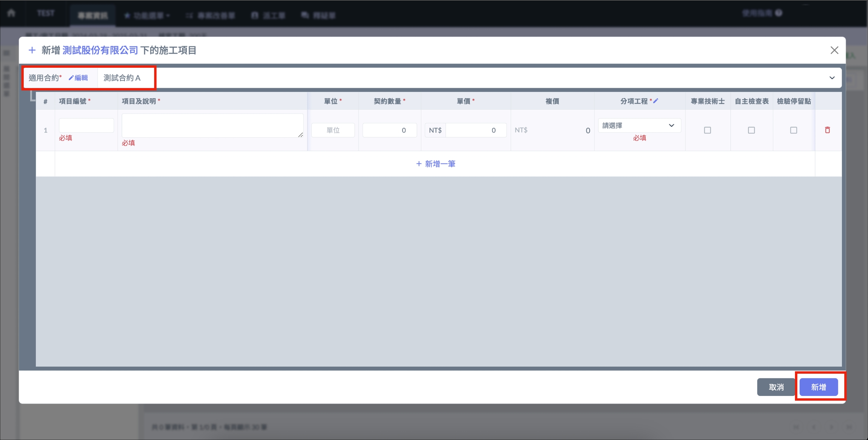868x440 pixels.
Task: Check the 自主檢查表 checkbox in row 1
Action: pos(751,130)
